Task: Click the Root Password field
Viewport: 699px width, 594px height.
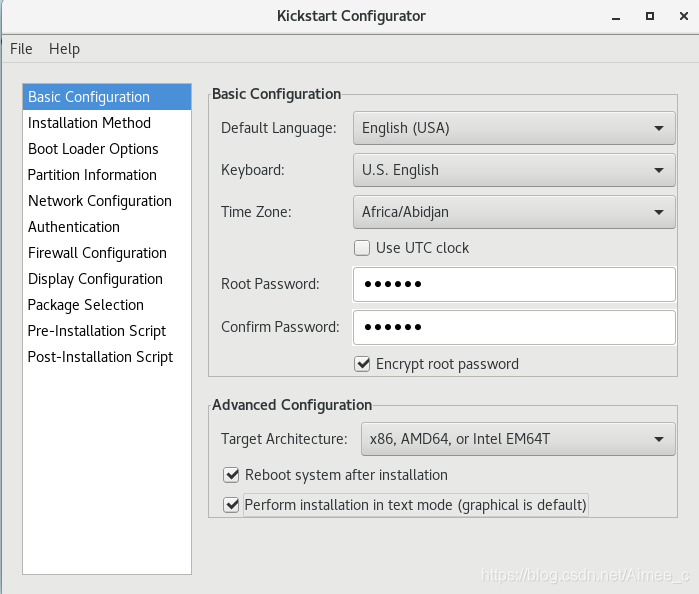Action: click(x=514, y=284)
